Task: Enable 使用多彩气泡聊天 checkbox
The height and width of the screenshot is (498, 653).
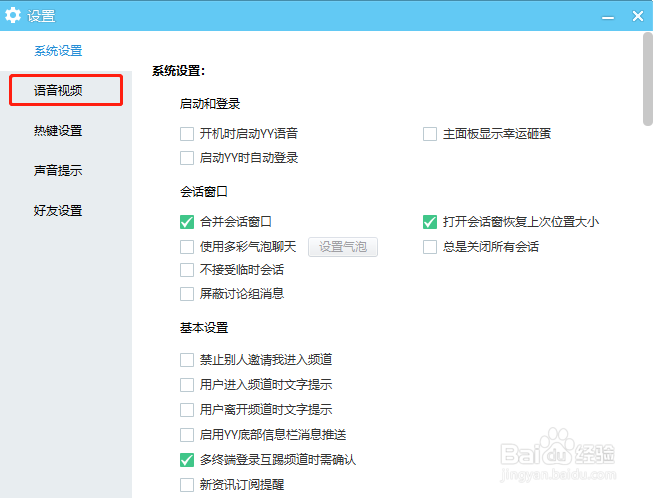Action: (187, 247)
